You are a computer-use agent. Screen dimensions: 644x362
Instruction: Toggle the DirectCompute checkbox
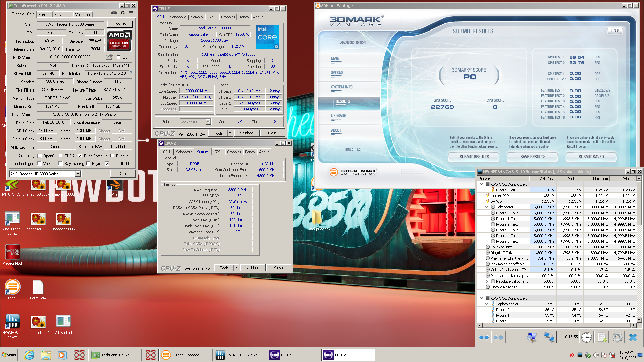(x=80, y=156)
